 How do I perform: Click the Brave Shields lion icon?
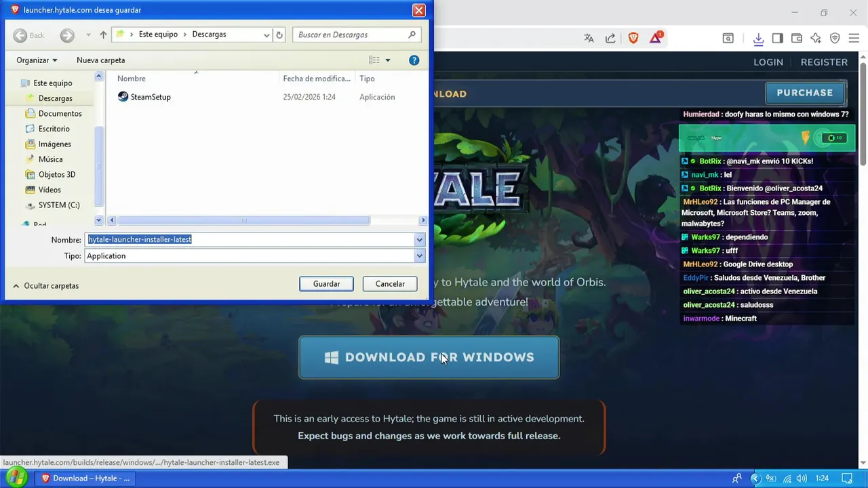tap(633, 38)
